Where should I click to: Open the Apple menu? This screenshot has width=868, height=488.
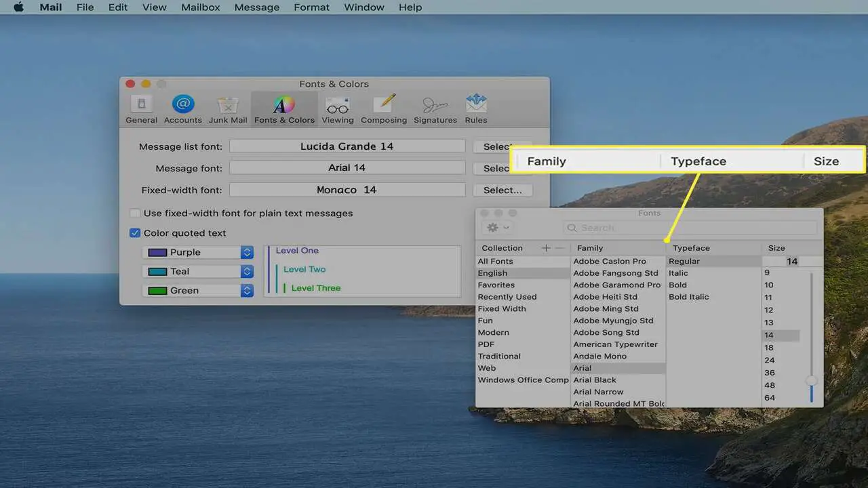18,7
